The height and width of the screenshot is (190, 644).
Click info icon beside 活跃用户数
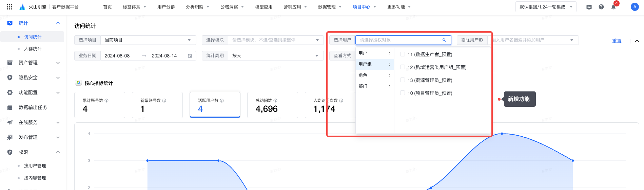[222, 101]
